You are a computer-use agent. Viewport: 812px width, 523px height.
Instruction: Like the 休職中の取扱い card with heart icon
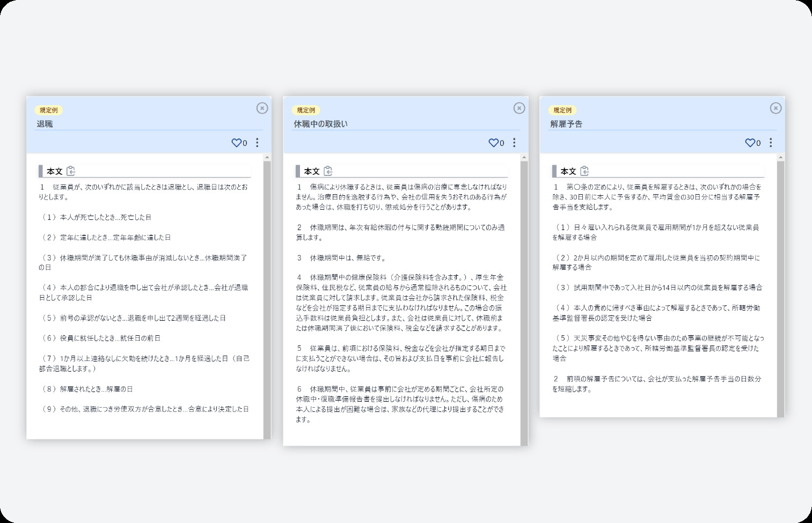pos(493,143)
